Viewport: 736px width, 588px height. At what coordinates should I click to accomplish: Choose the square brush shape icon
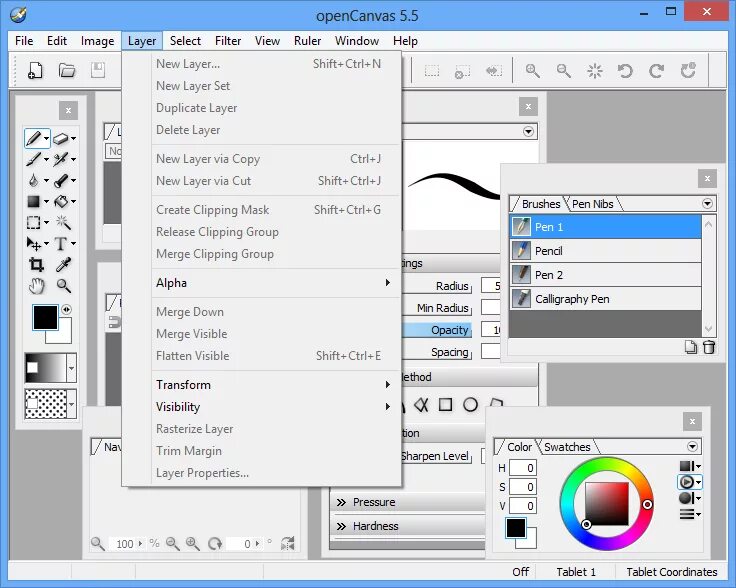pyautogui.click(x=445, y=405)
